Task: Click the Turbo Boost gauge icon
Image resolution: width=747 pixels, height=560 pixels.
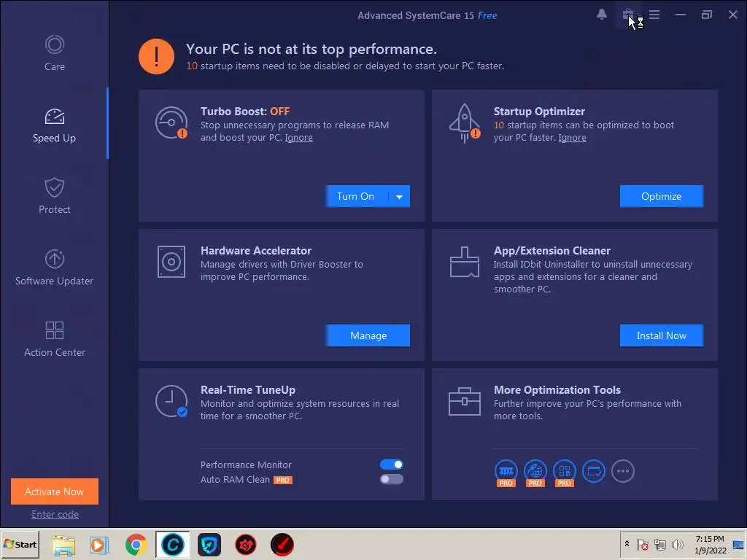Action: [x=171, y=122]
